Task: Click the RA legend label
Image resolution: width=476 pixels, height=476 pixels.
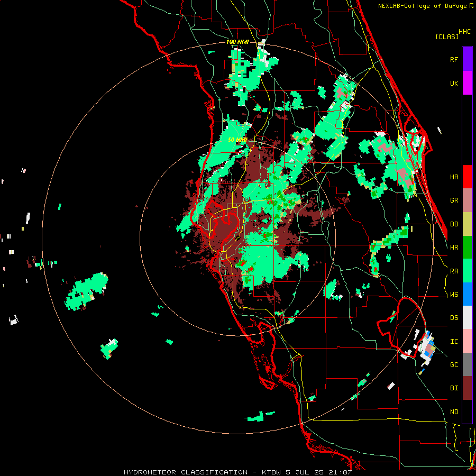Action: [454, 271]
